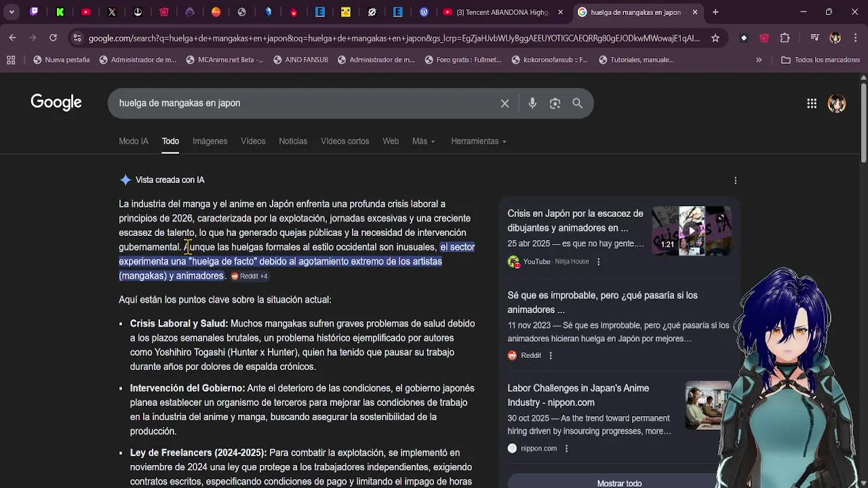Open a new browser tab
868x488 pixels.
715,12
